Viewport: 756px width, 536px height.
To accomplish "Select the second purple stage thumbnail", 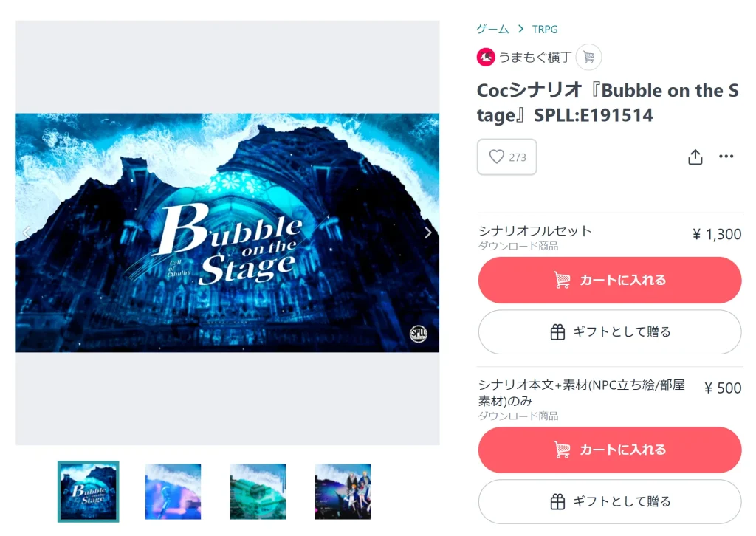I will click(173, 492).
